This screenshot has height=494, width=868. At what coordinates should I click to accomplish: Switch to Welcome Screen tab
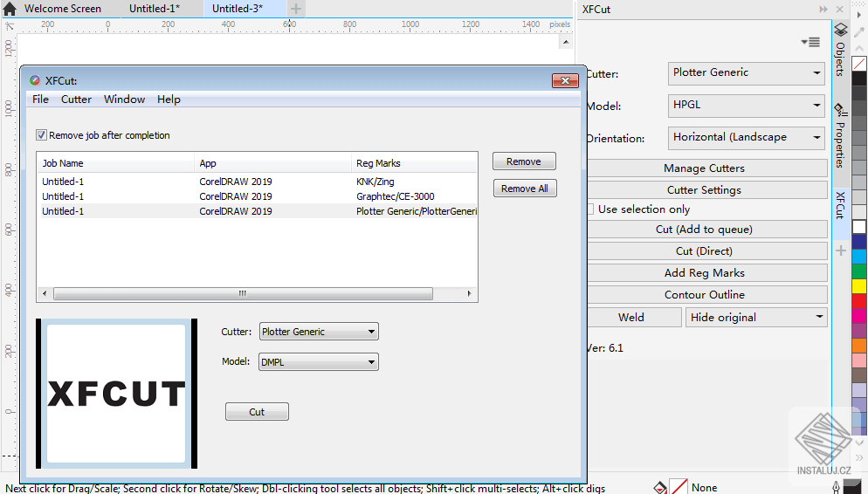tap(63, 9)
